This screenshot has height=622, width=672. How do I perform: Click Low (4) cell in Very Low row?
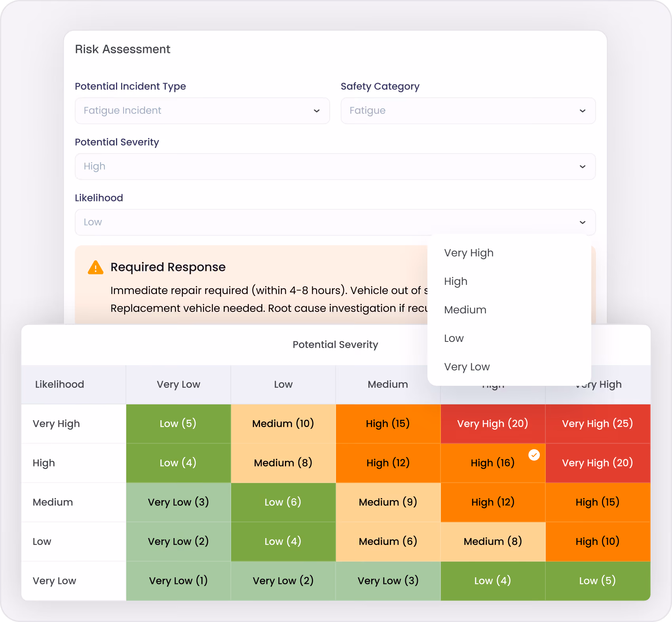[493, 581]
